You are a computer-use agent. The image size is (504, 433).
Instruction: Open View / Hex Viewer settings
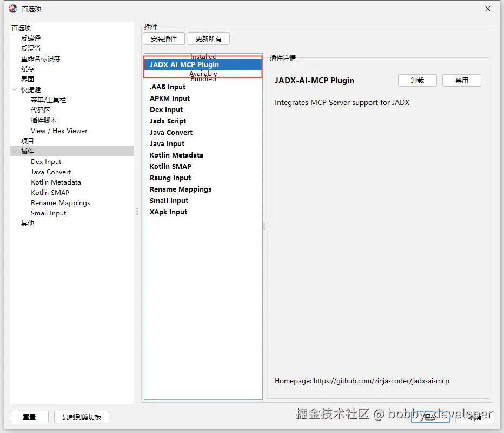[59, 130]
